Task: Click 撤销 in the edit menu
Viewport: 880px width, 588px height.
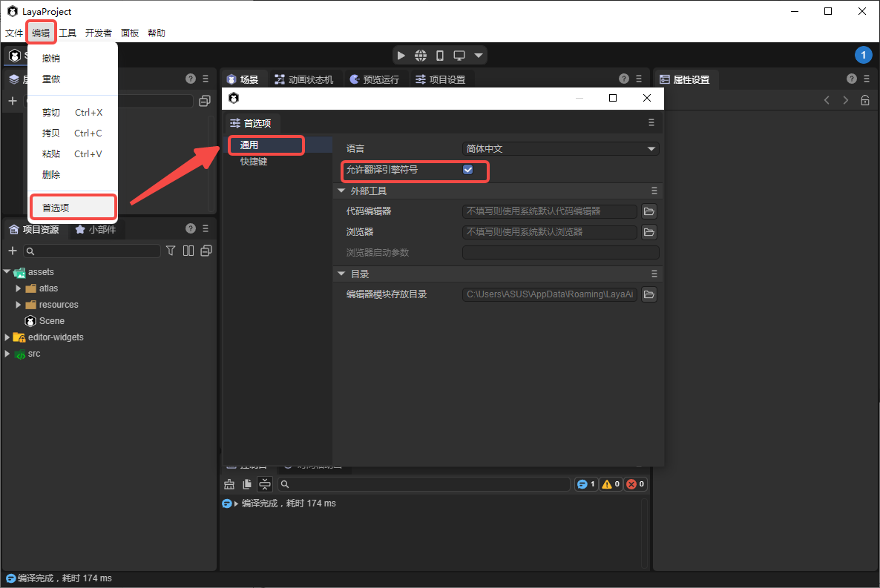Action: 51,58
